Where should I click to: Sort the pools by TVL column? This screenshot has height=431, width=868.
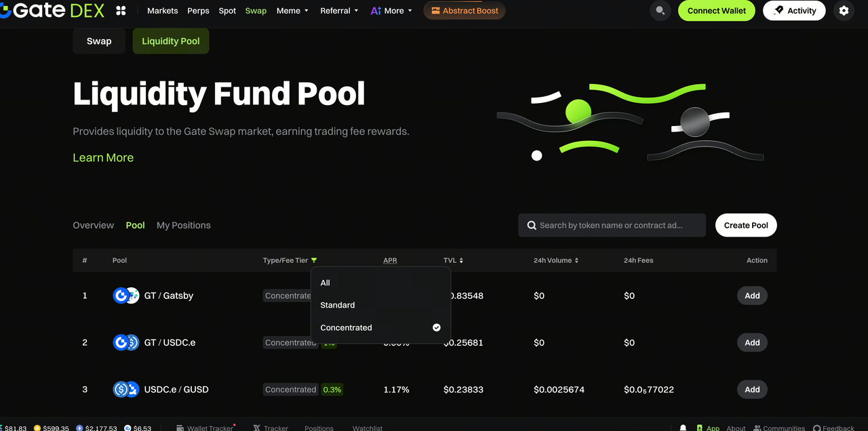(x=453, y=260)
